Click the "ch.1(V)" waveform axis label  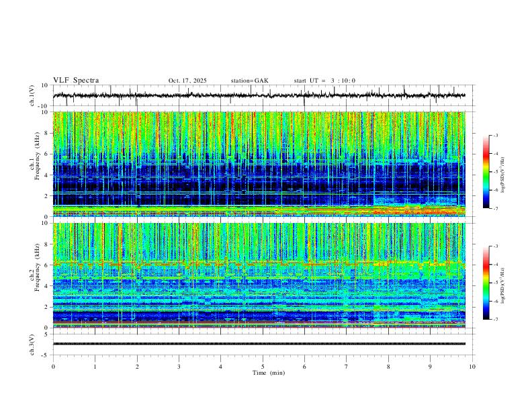[x=32, y=95]
